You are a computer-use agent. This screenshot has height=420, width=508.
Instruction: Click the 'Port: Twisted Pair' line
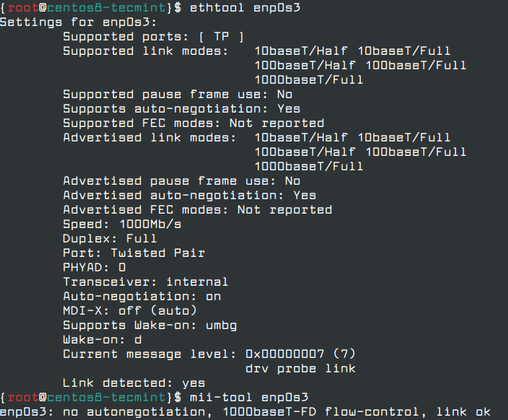coord(133,253)
